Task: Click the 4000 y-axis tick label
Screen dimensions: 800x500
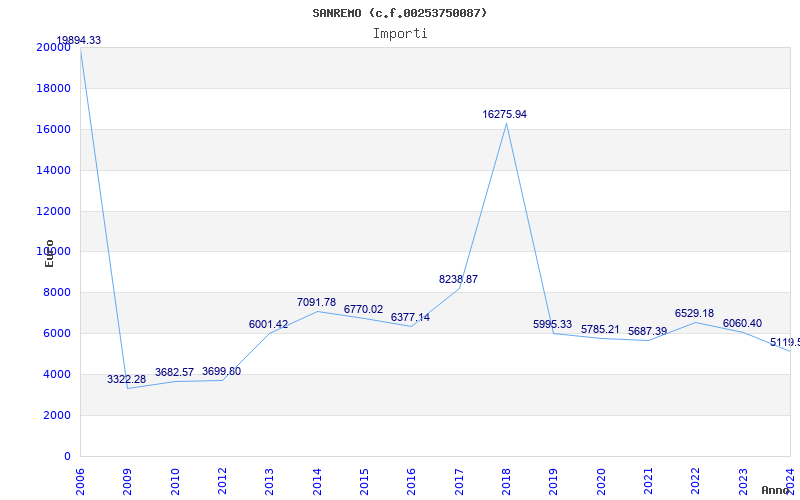Action: [57, 374]
